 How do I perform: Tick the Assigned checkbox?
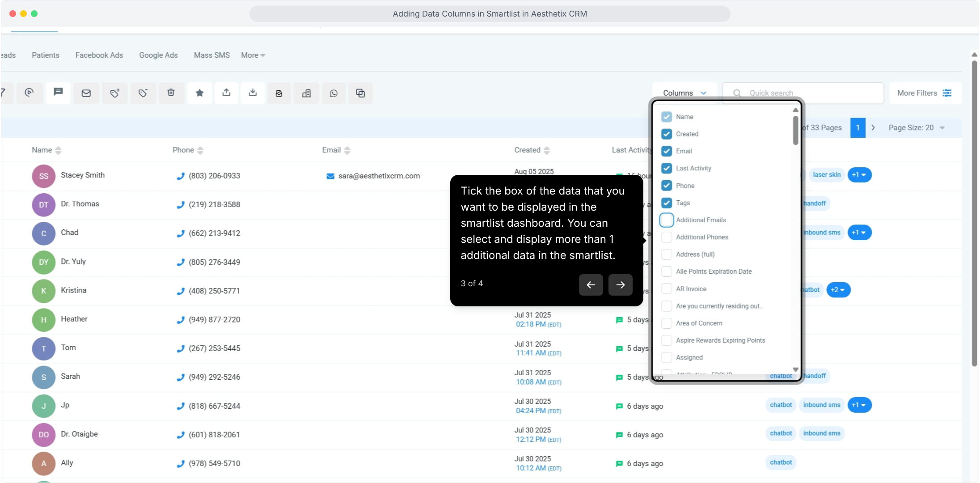pos(667,357)
